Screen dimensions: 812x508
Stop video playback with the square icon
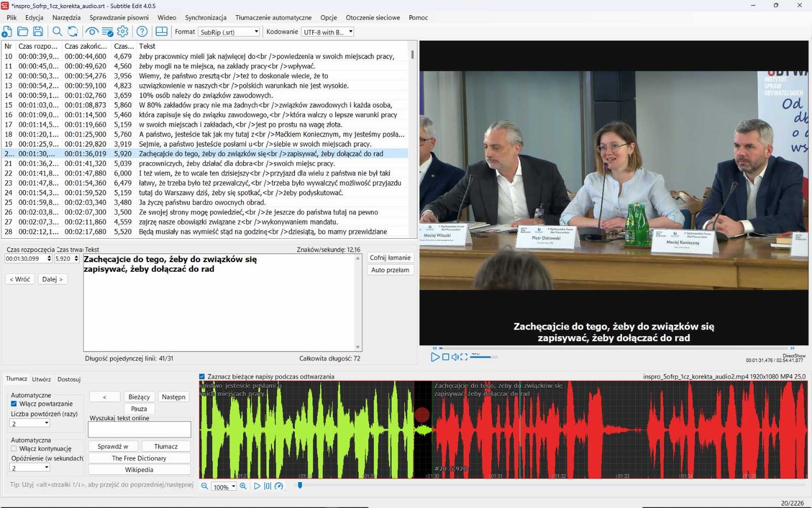click(x=446, y=357)
